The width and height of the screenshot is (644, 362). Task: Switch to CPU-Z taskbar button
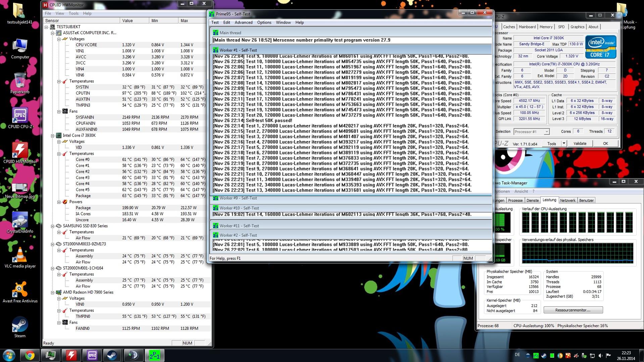[x=92, y=355]
